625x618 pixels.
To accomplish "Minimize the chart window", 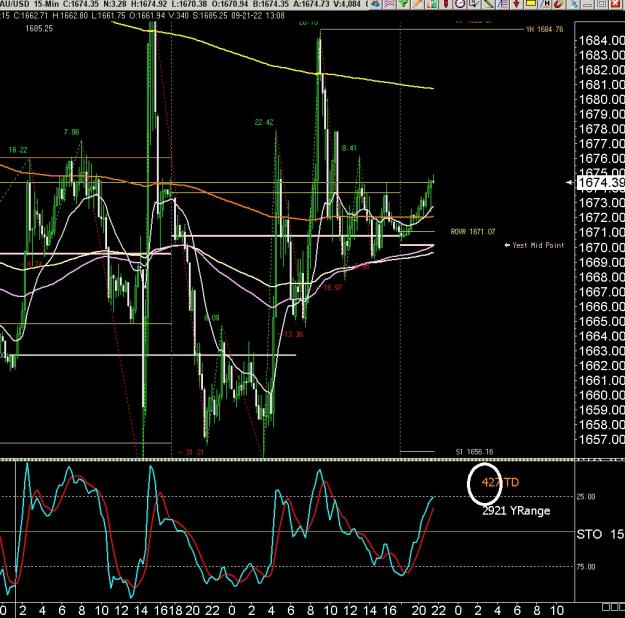I will pyautogui.click(x=589, y=4).
